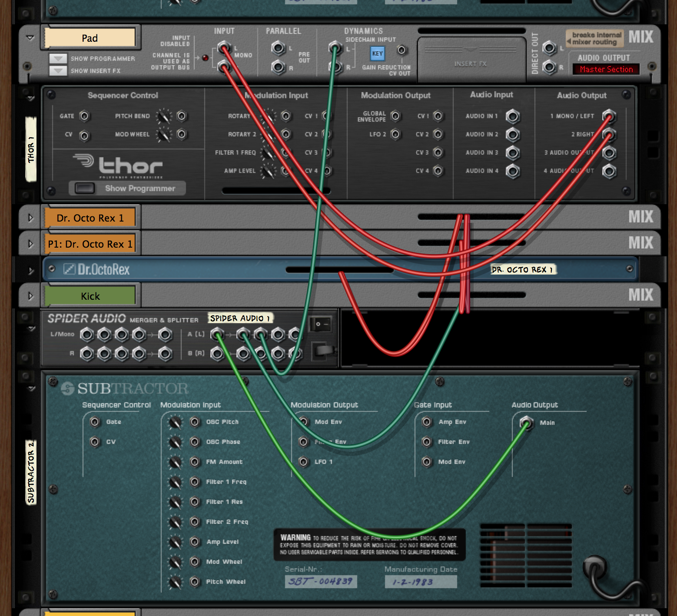
Task: Click the Thor Mod Wheel trim knob
Action: click(x=164, y=135)
